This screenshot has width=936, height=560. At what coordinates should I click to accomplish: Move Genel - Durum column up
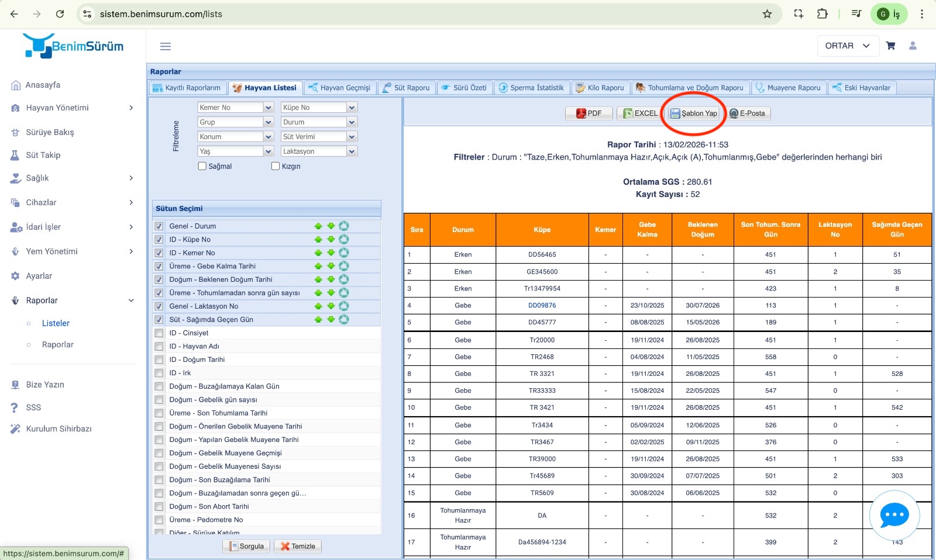318,226
